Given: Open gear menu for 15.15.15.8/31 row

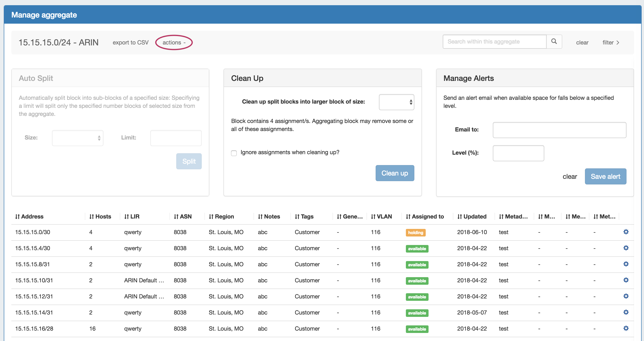Looking at the screenshot, I should 626,264.
